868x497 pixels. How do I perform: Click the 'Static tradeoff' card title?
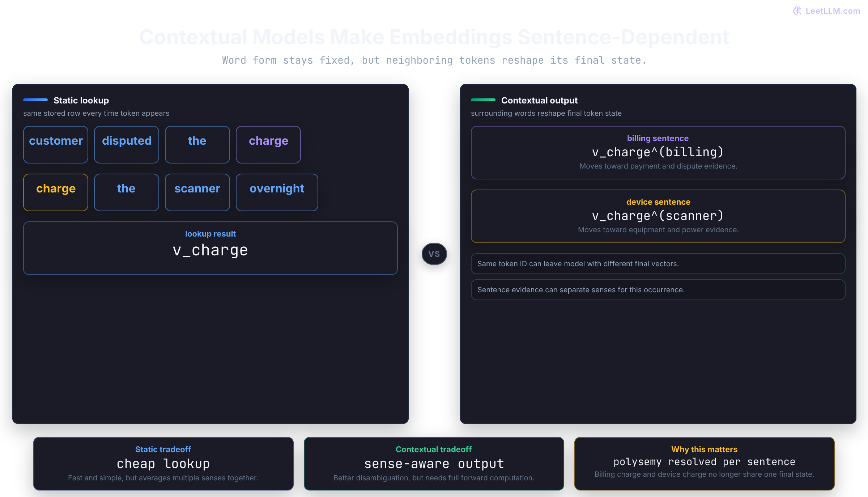point(163,449)
